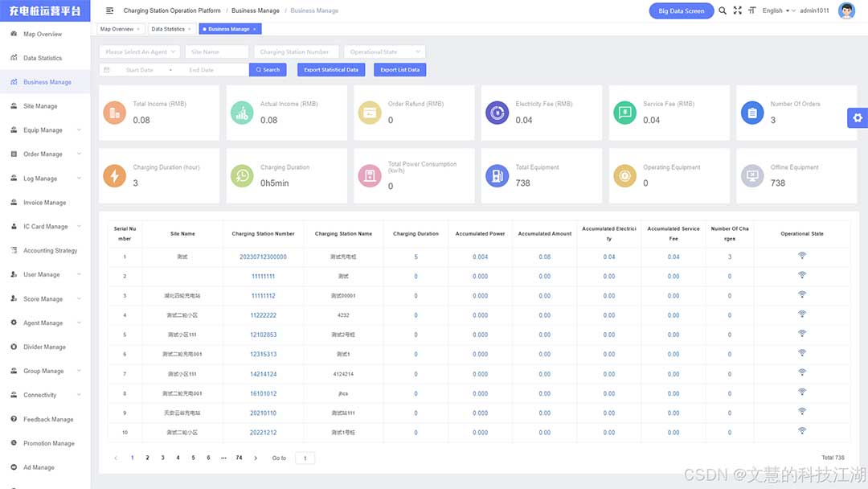Viewport: 868px width, 489px height.
Task: Open Map Overview in the sidebar
Action: click(45, 35)
